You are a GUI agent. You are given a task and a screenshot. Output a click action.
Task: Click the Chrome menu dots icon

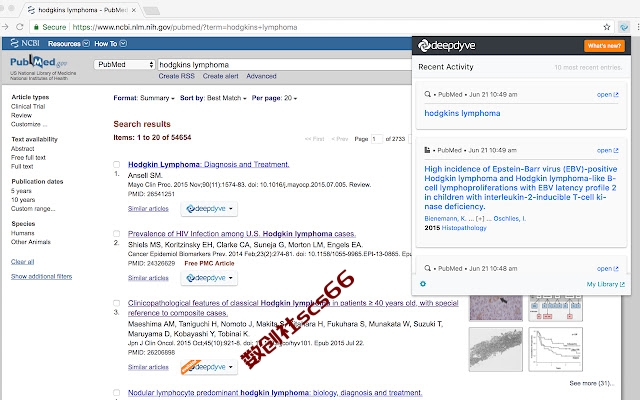pos(637,27)
